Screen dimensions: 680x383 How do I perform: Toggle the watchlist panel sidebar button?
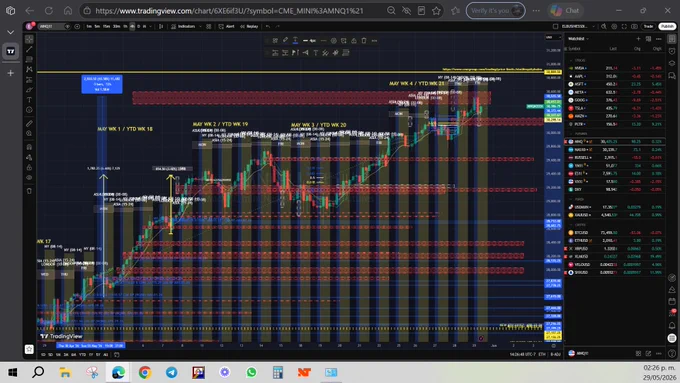[x=672, y=39]
